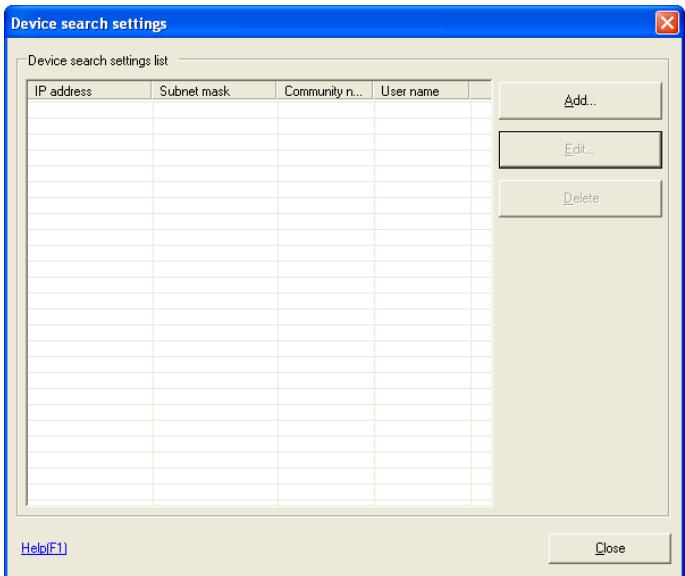The width and height of the screenshot is (685, 576).
Task: Click the Add... button
Action: tap(580, 101)
